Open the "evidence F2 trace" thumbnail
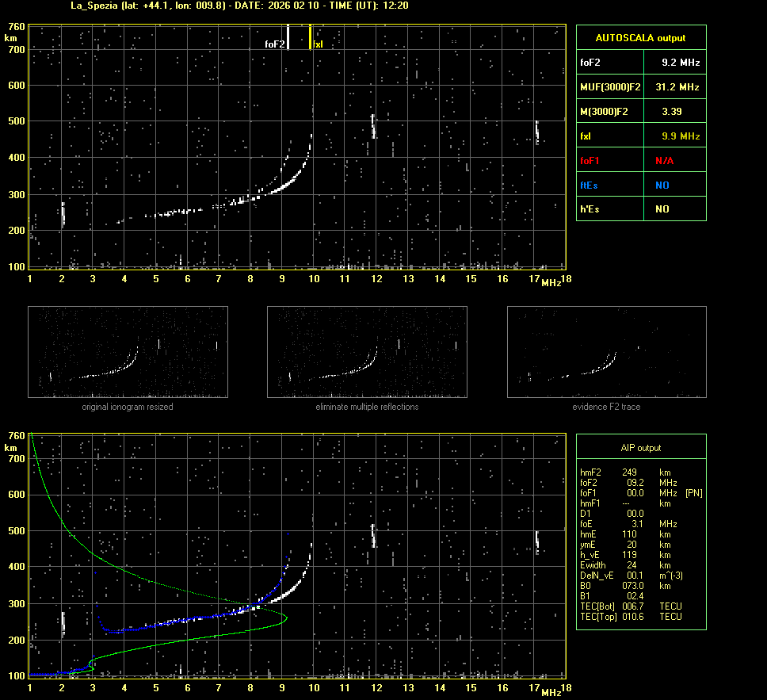Viewport: 767px width, 700px height. pos(606,352)
